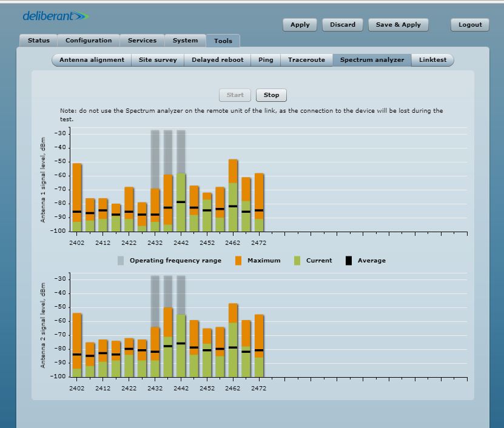Click the Antenna 1 bar at 2472 MHz
Image resolution: width=504 pixels, height=428 pixels.
[x=259, y=202]
